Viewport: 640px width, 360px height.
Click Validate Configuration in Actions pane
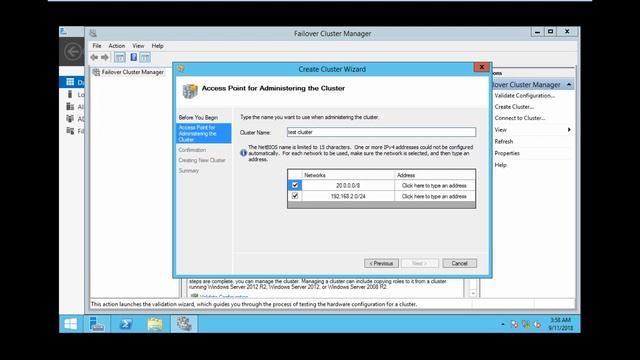(x=525, y=96)
